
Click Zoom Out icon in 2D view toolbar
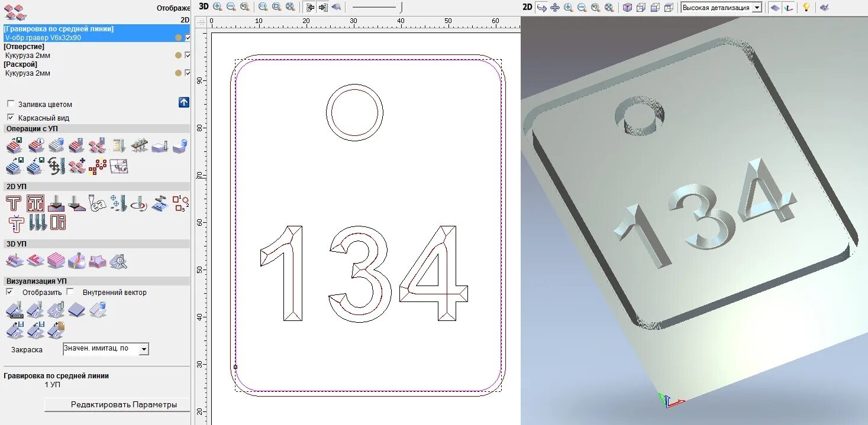point(231,7)
